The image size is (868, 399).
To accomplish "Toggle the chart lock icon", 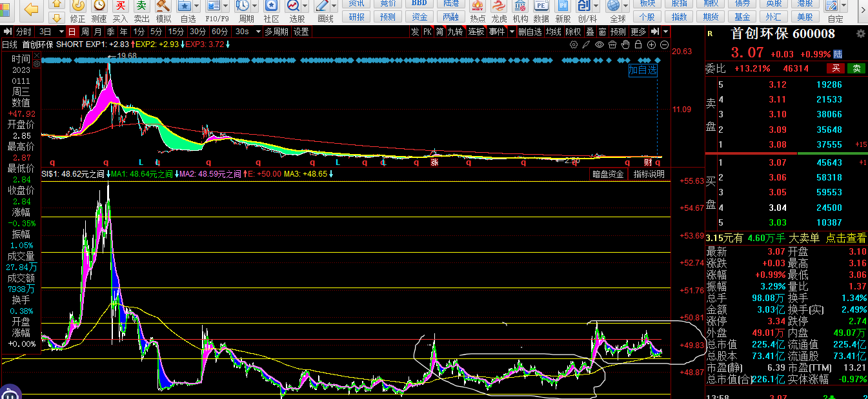I will click(638, 44).
